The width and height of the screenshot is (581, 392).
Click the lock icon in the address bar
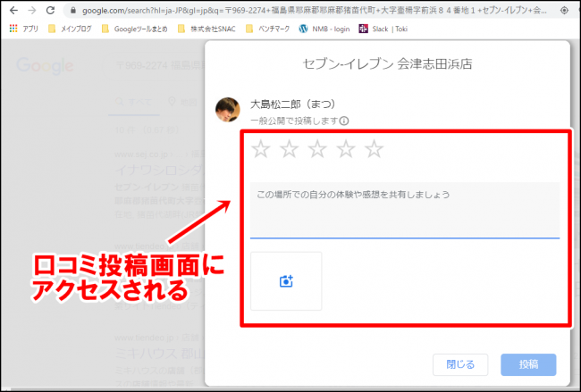click(x=73, y=11)
